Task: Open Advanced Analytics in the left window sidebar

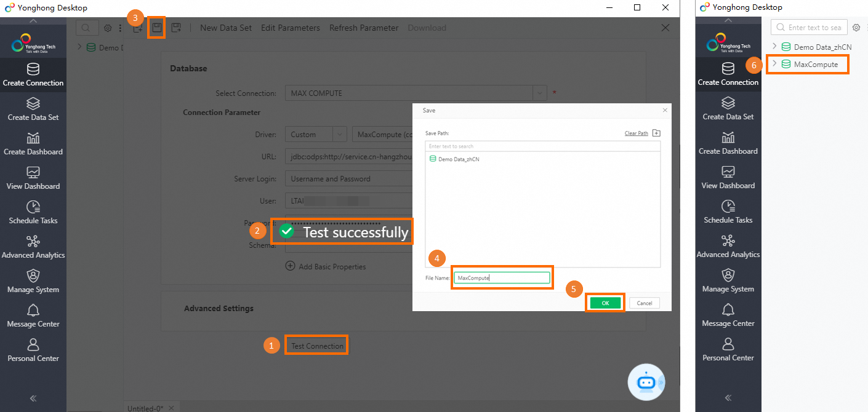Action: 33,247
